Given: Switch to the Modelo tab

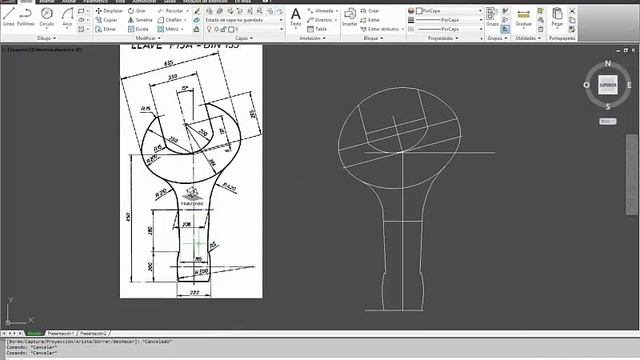Looking at the screenshot, I should tap(35, 333).
